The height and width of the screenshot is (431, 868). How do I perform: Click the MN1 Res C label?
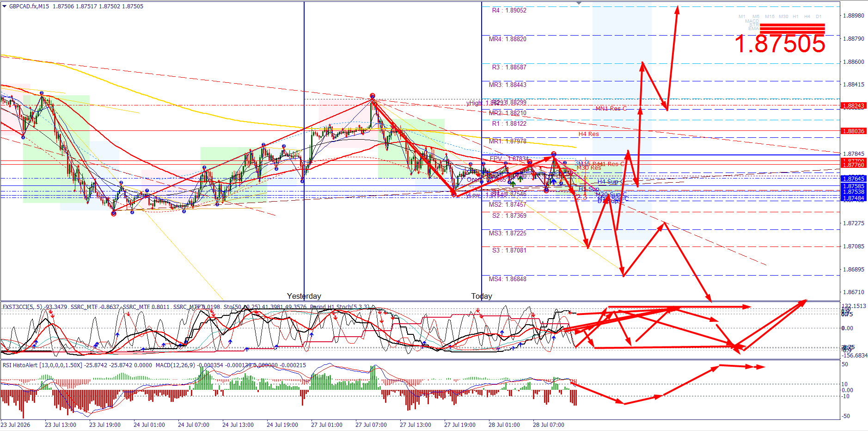point(611,109)
